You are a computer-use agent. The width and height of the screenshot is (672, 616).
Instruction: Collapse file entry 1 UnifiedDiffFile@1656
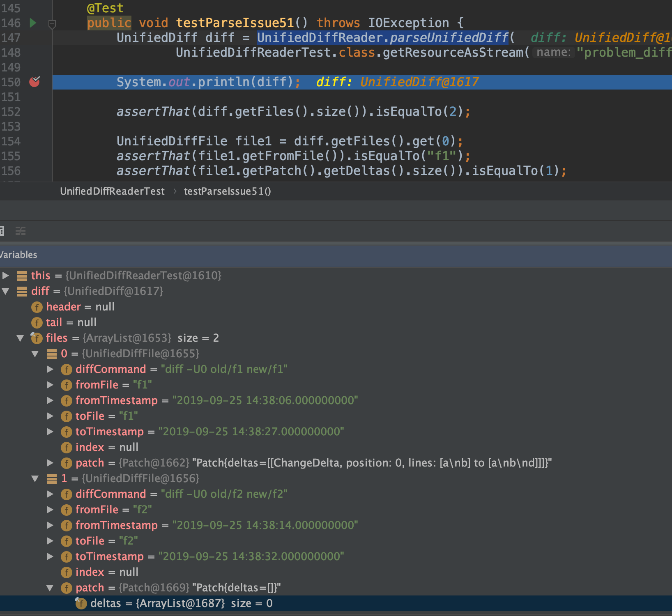35,478
